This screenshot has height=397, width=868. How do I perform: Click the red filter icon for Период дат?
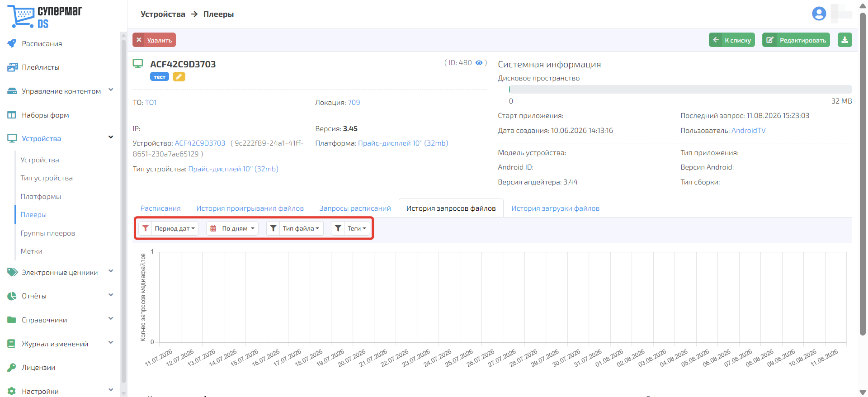pyautogui.click(x=145, y=228)
